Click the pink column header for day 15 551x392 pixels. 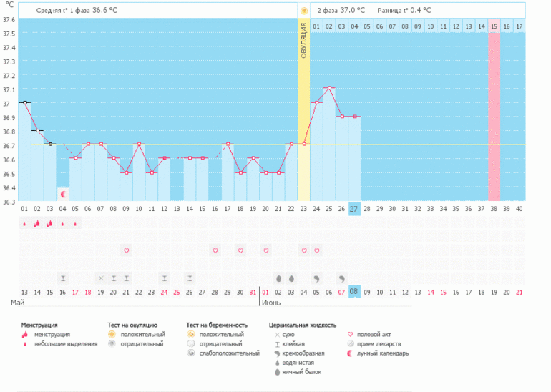(x=494, y=26)
